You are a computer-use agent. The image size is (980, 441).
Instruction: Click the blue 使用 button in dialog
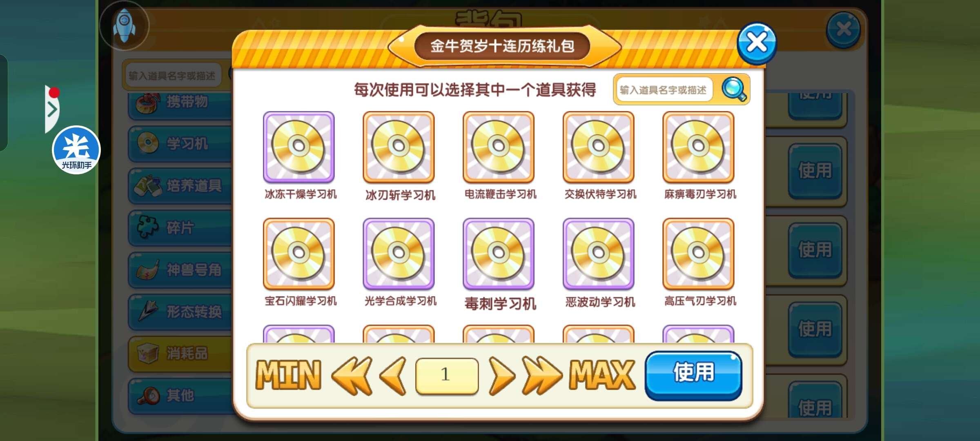pos(693,375)
